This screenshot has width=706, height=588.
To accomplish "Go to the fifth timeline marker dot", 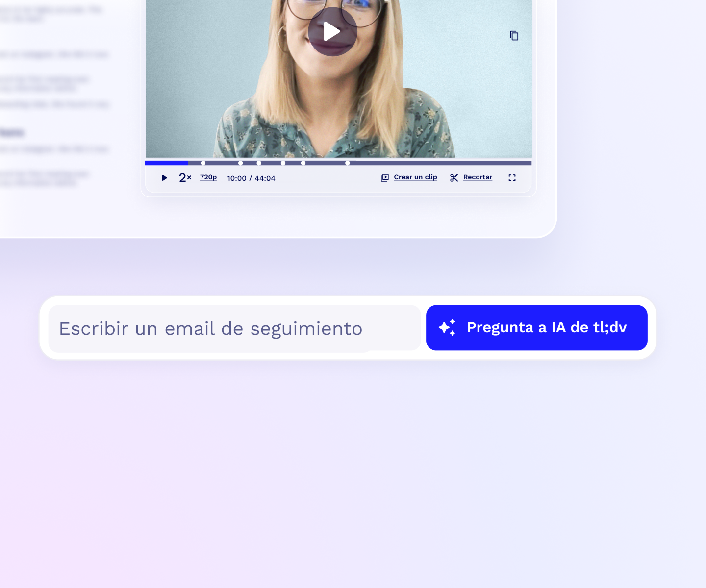I will [303, 163].
